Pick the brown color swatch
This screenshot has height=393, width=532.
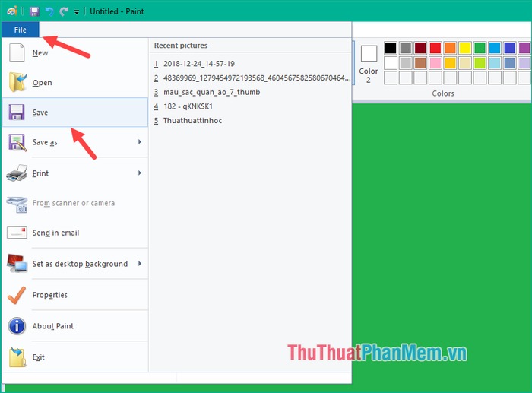[420, 63]
